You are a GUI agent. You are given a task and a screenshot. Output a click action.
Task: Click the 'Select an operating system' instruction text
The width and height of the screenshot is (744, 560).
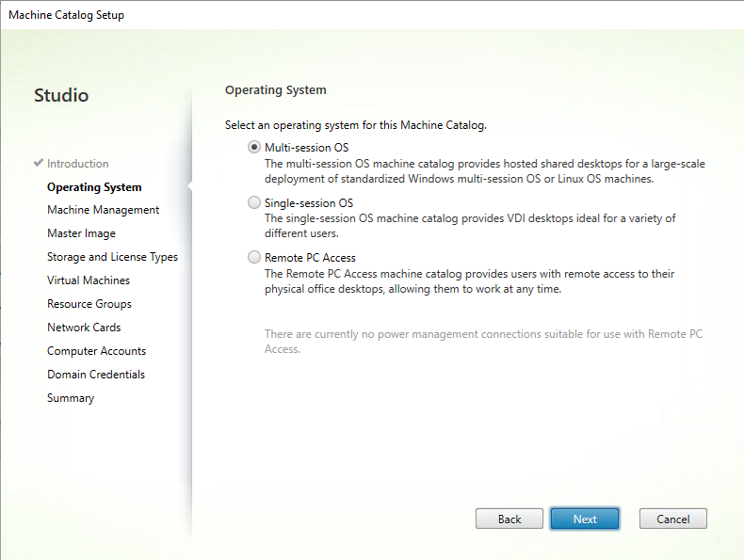point(356,125)
